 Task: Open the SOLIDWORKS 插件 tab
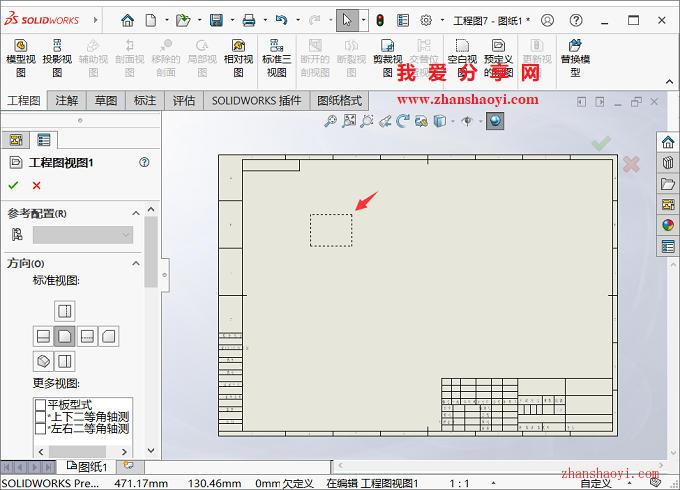(256, 101)
